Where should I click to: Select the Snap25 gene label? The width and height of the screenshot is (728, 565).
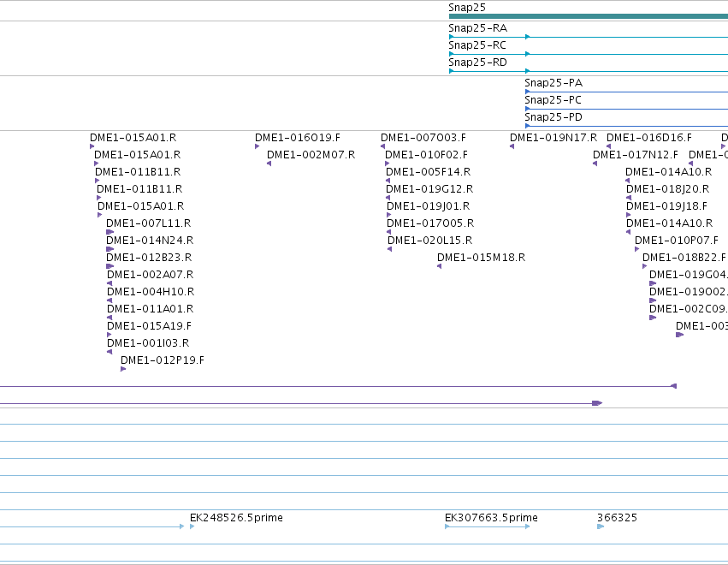pos(467,8)
